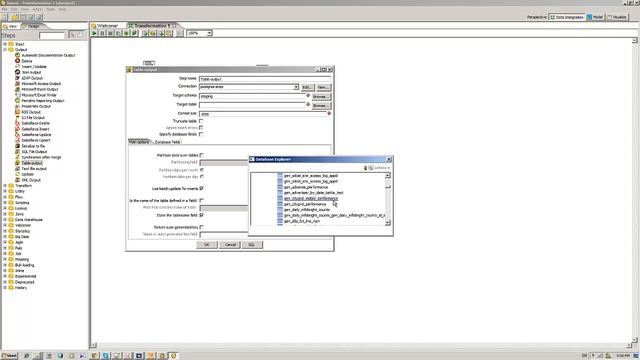Switch to the View tab in sidebar

coord(11,26)
